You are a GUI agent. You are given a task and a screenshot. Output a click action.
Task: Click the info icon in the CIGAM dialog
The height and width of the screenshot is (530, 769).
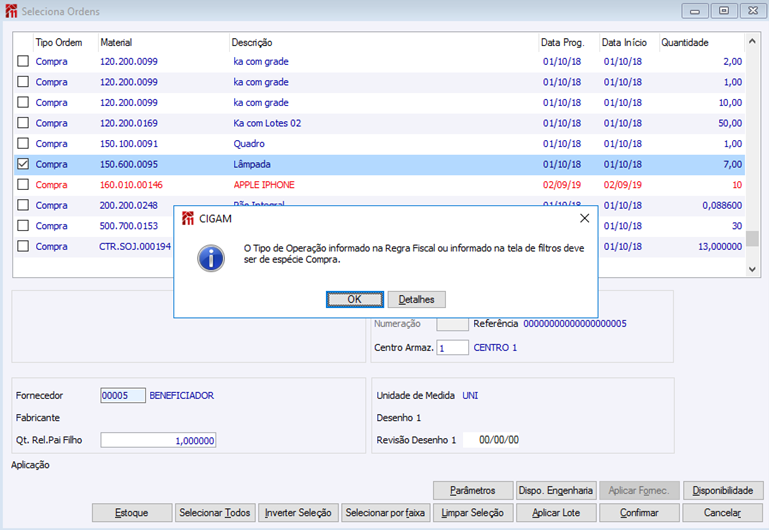(211, 258)
